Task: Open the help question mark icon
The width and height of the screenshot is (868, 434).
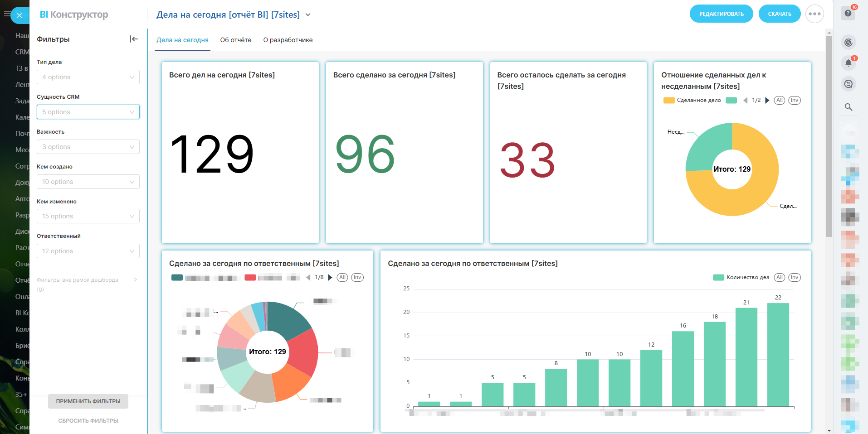Action: [848, 13]
